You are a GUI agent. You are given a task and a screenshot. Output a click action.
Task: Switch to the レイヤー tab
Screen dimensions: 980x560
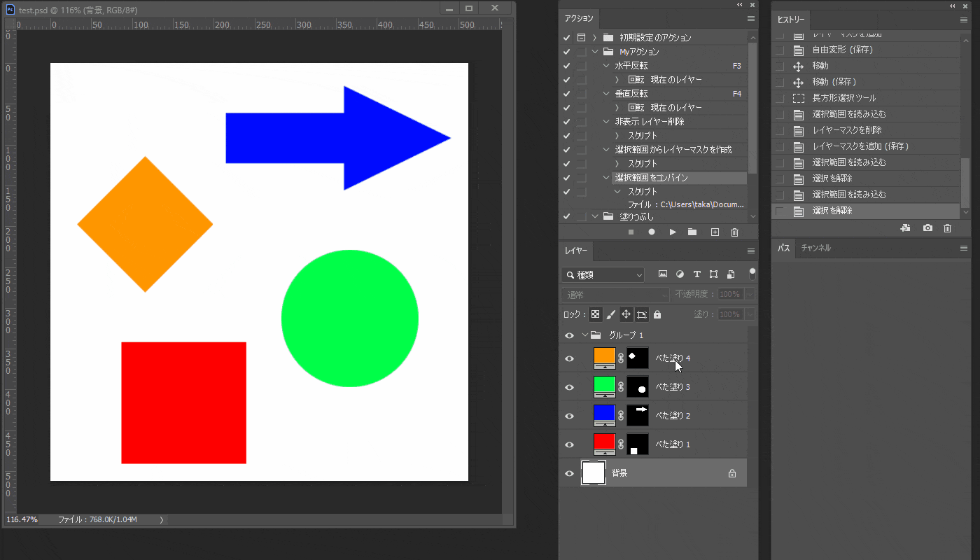[x=577, y=251]
